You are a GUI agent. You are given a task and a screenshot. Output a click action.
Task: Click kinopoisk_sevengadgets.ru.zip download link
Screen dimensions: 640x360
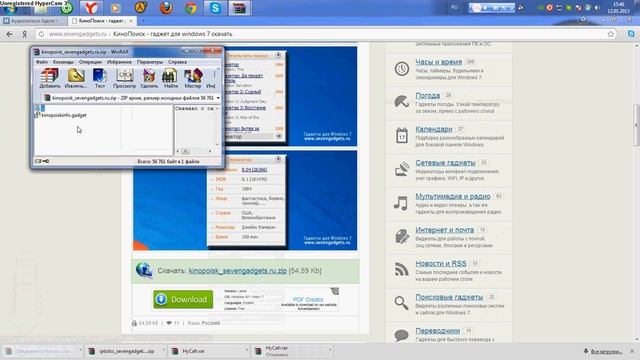238,271
